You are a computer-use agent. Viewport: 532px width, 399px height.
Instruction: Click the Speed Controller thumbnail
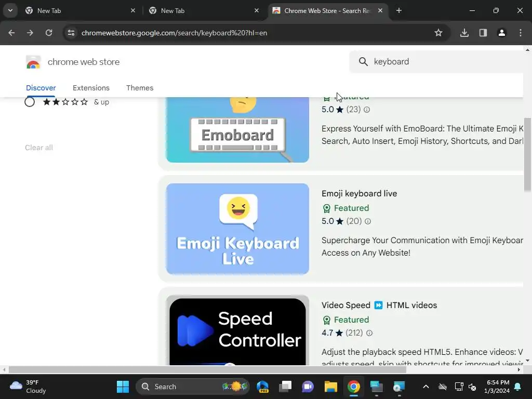click(x=237, y=330)
